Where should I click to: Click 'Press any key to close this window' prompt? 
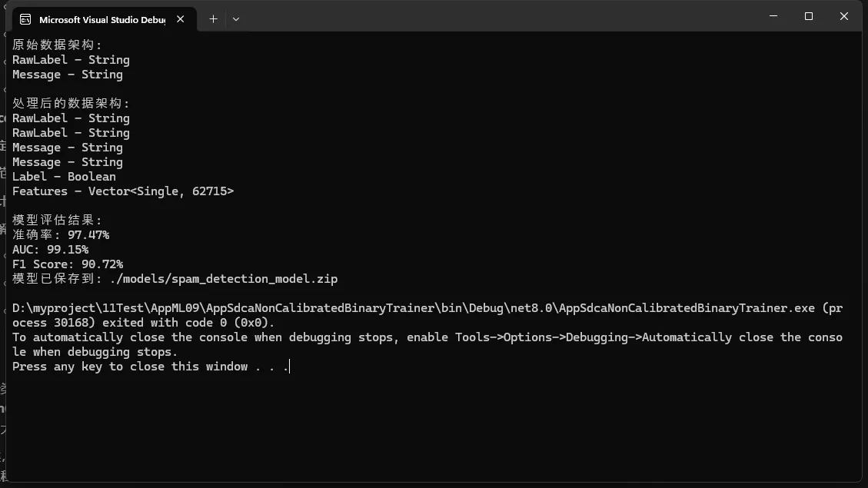pos(151,367)
